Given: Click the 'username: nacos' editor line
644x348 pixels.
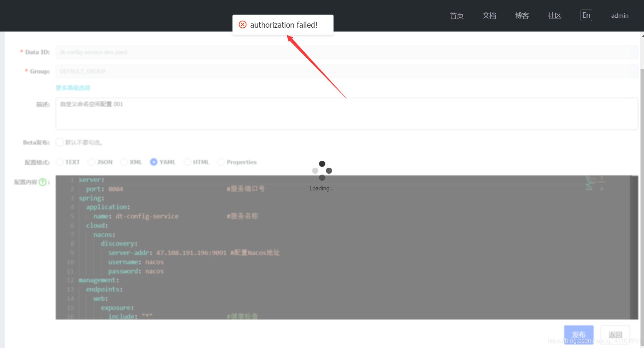Looking at the screenshot, I should 136,262.
